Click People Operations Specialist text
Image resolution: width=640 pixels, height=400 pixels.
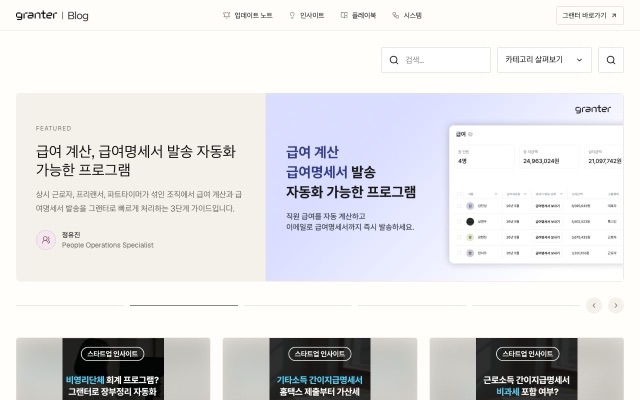click(108, 245)
